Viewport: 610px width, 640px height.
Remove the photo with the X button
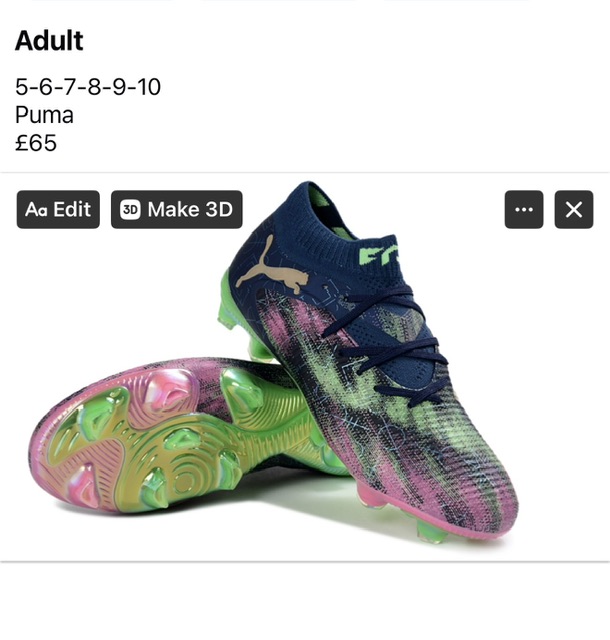pyautogui.click(x=574, y=210)
